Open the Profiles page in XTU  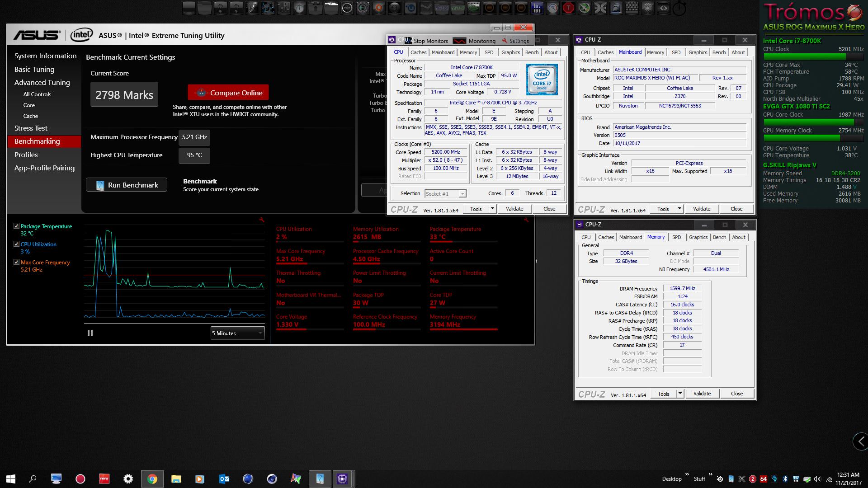coord(26,155)
